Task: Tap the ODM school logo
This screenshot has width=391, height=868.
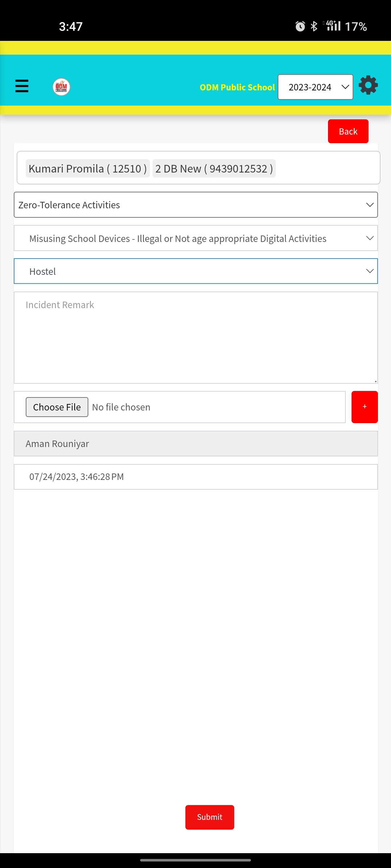Action: coord(61,87)
